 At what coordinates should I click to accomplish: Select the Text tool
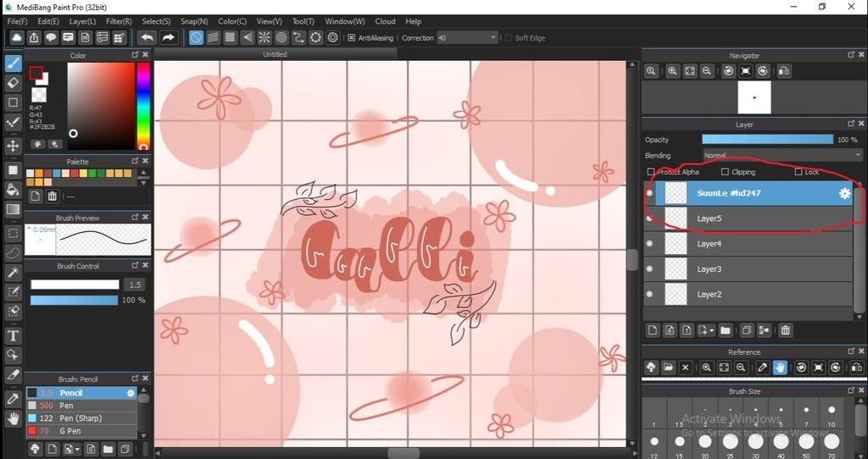(14, 335)
